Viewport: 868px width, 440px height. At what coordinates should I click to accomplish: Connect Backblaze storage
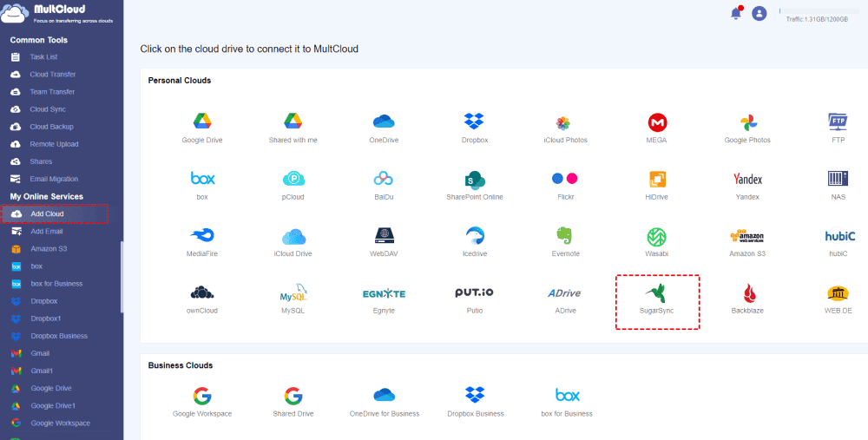pos(747,299)
